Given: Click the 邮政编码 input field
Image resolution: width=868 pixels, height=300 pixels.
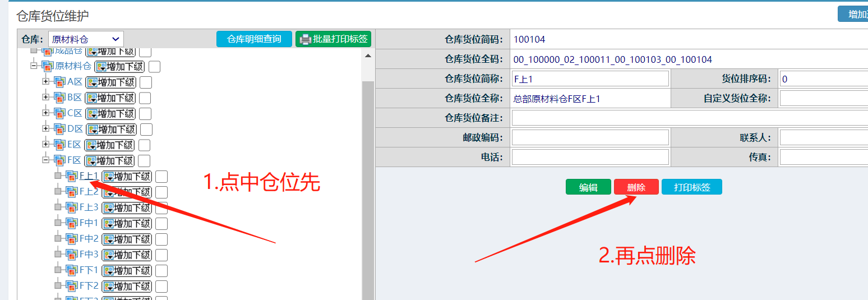Looking at the screenshot, I should click(x=590, y=137).
